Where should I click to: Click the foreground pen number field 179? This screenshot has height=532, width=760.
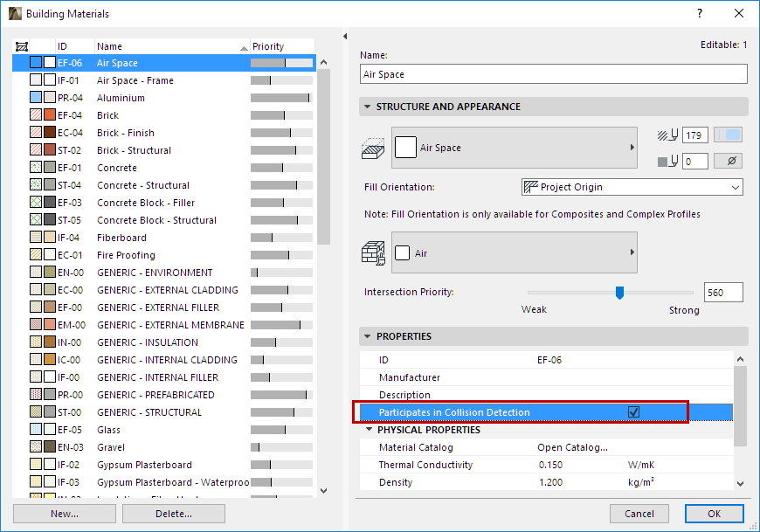click(x=695, y=135)
